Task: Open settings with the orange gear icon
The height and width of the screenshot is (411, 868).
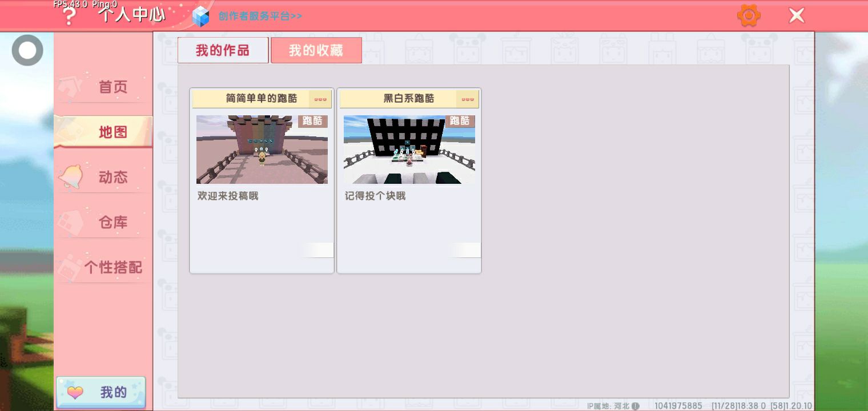Action: pyautogui.click(x=748, y=15)
